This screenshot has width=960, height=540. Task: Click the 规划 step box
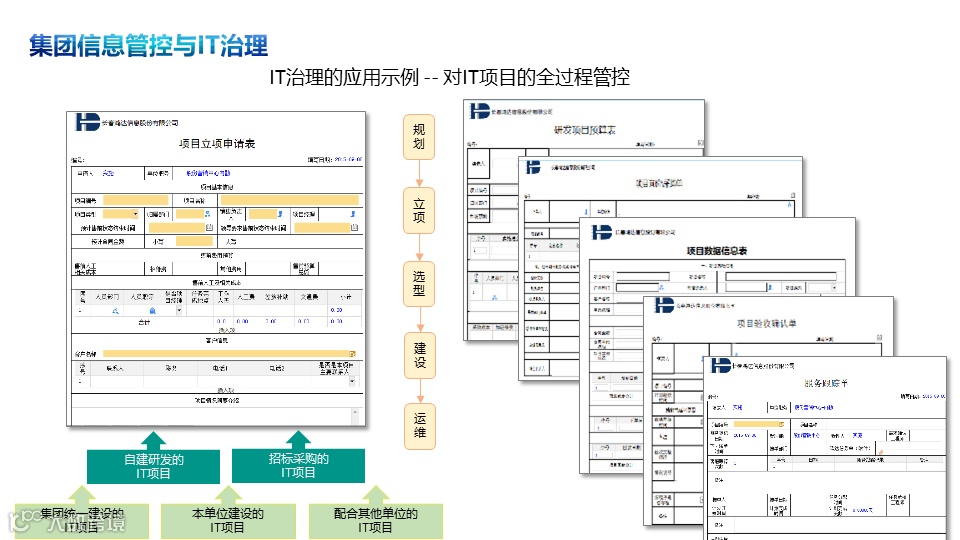tap(419, 137)
